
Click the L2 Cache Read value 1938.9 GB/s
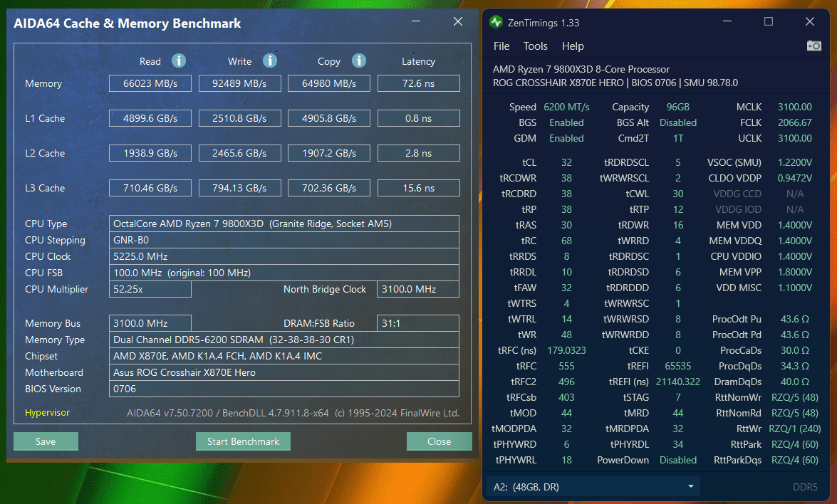coord(150,153)
